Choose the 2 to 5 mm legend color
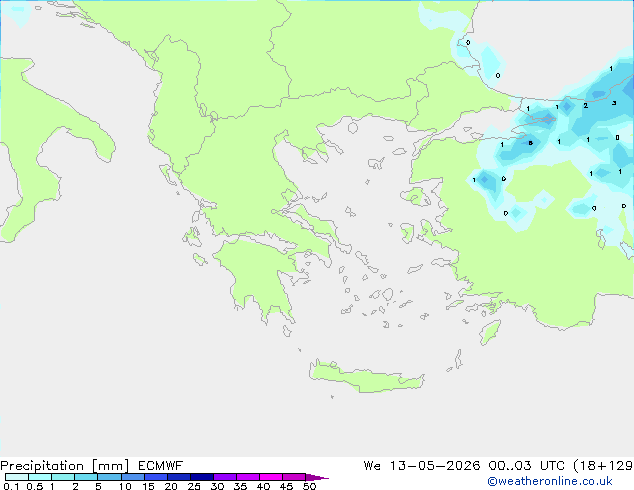 pos(86,477)
